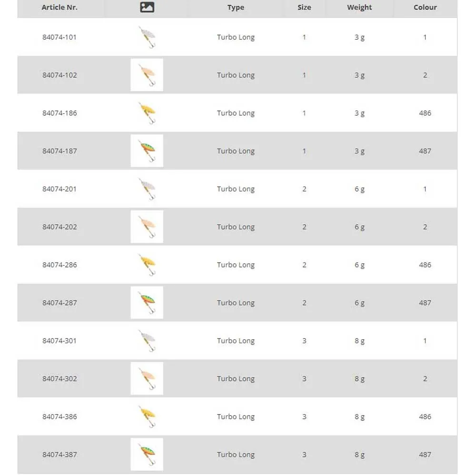Viewport: 476px width, 476px height.
Task: View lure picture for article 84074-202
Action: point(147,227)
